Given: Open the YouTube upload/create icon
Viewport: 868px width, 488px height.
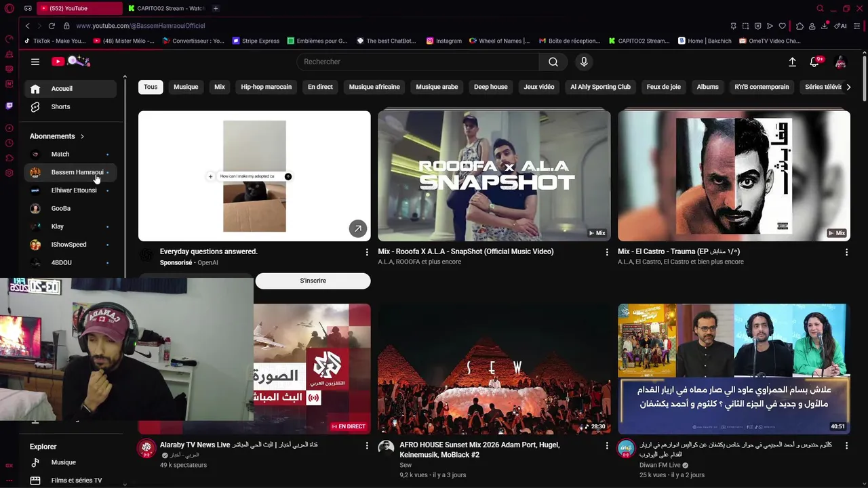Looking at the screenshot, I should pyautogui.click(x=792, y=62).
